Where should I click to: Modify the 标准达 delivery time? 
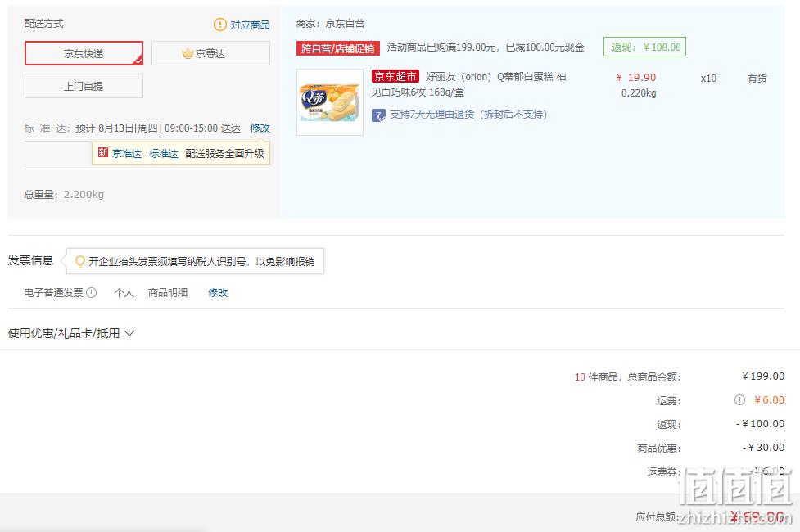click(x=260, y=128)
